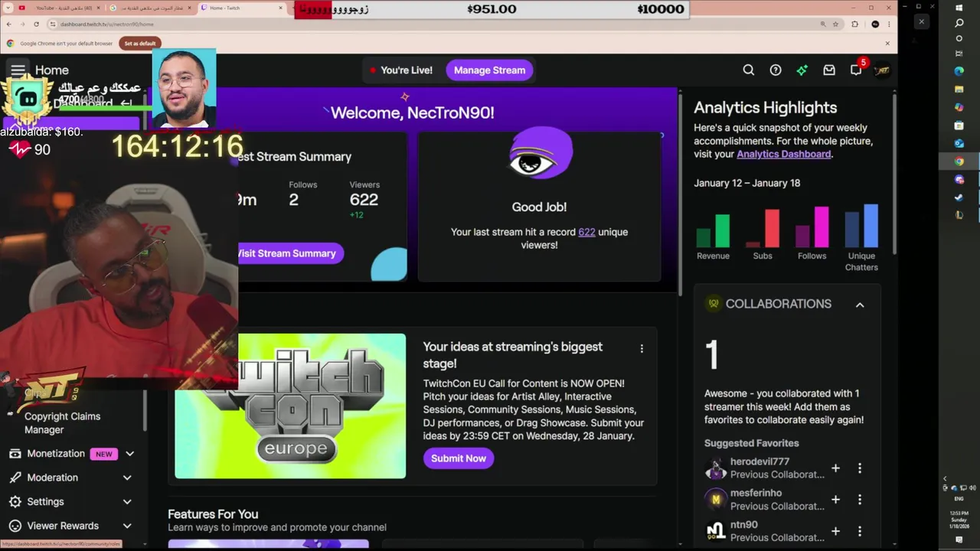Click the Chrome address bar URL

point(107,24)
